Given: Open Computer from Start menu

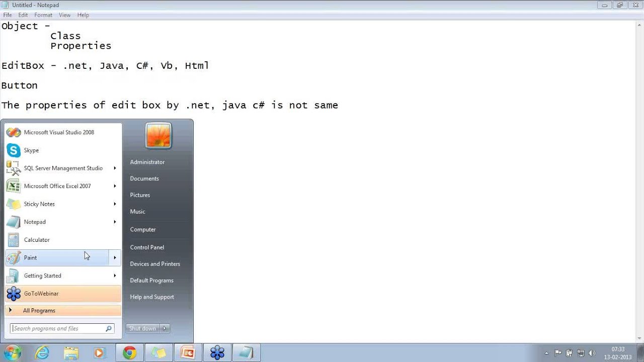Looking at the screenshot, I should tap(143, 229).
